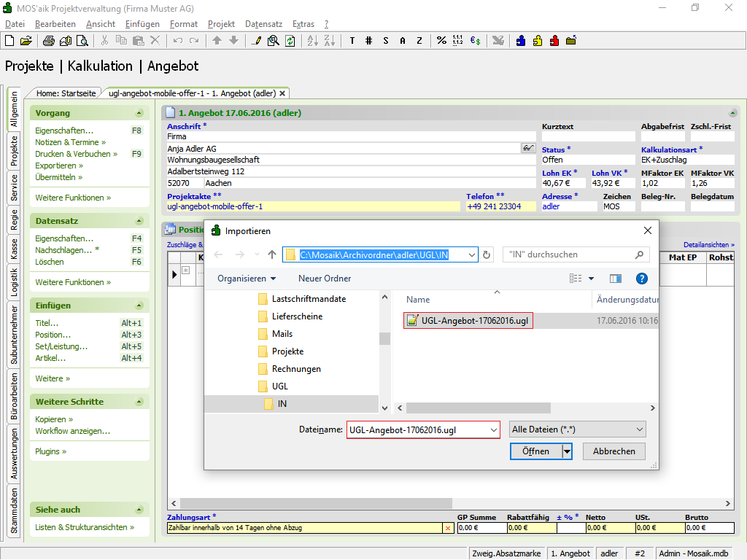Viewport: 747px width, 560px height.
Task: Switch to the Home: Startseite tab
Action: [66, 93]
